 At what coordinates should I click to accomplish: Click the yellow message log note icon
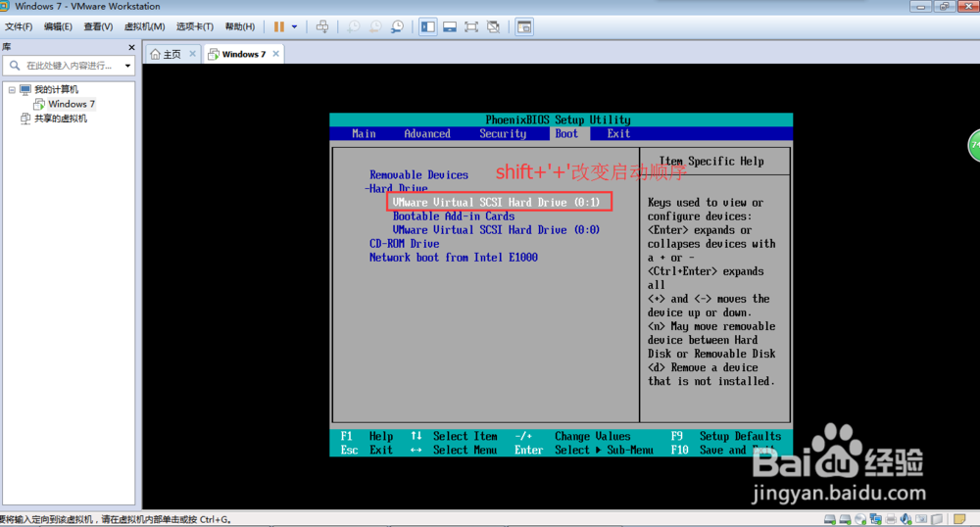(960, 519)
